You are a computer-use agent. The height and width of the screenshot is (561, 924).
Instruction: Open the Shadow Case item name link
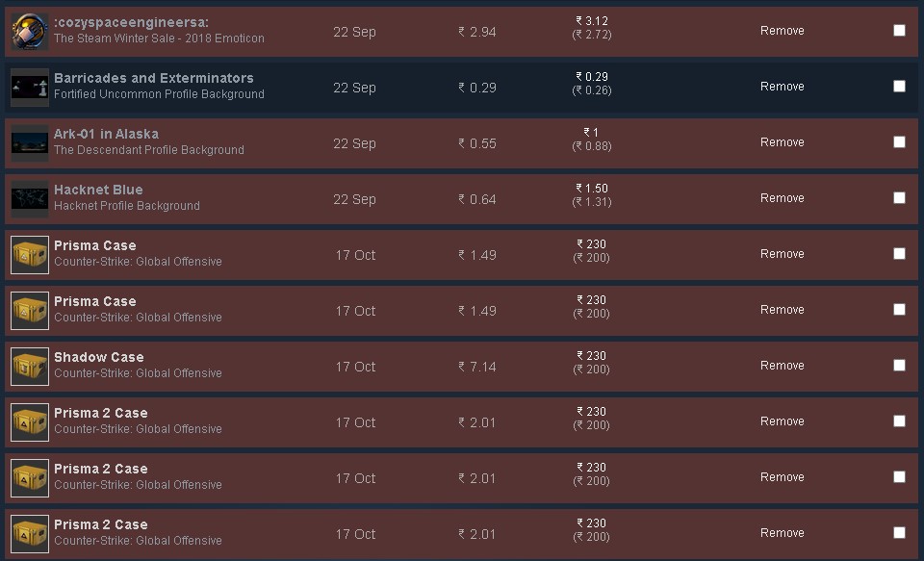pos(98,357)
